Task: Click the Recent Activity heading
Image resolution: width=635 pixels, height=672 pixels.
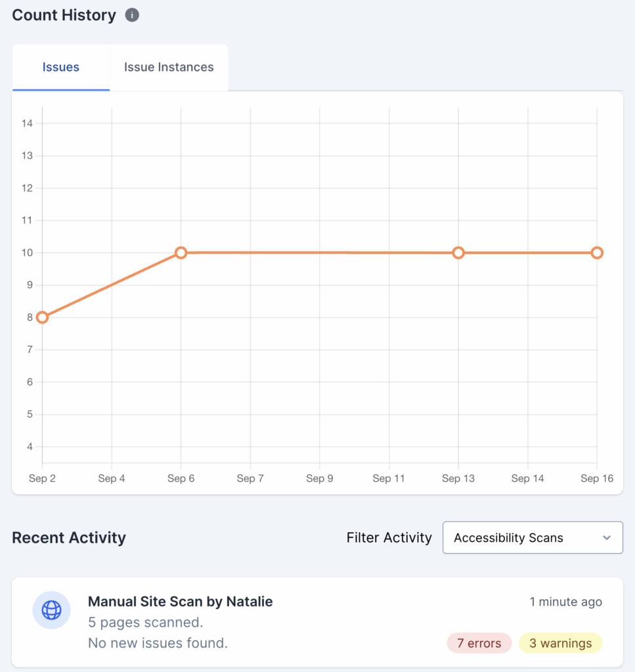Action: coord(69,538)
